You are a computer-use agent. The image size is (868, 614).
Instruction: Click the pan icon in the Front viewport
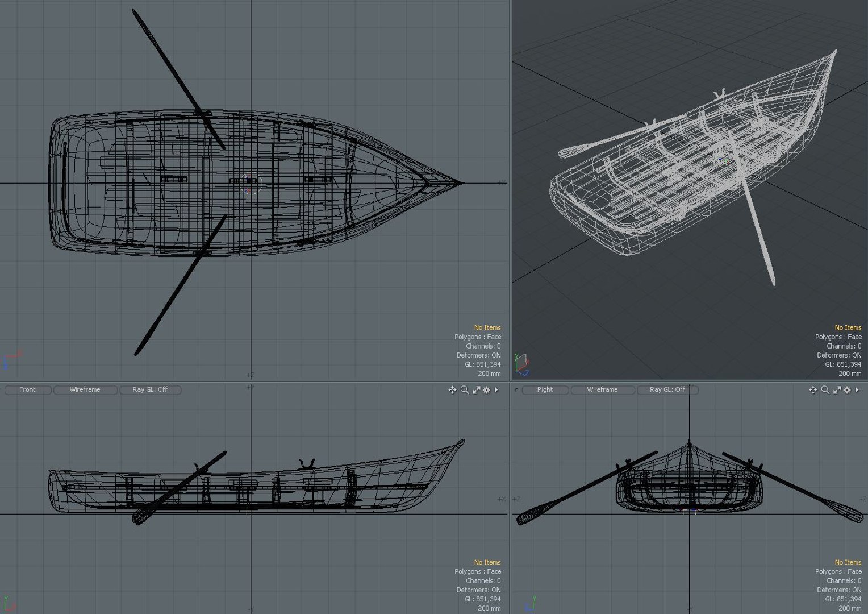pos(452,390)
